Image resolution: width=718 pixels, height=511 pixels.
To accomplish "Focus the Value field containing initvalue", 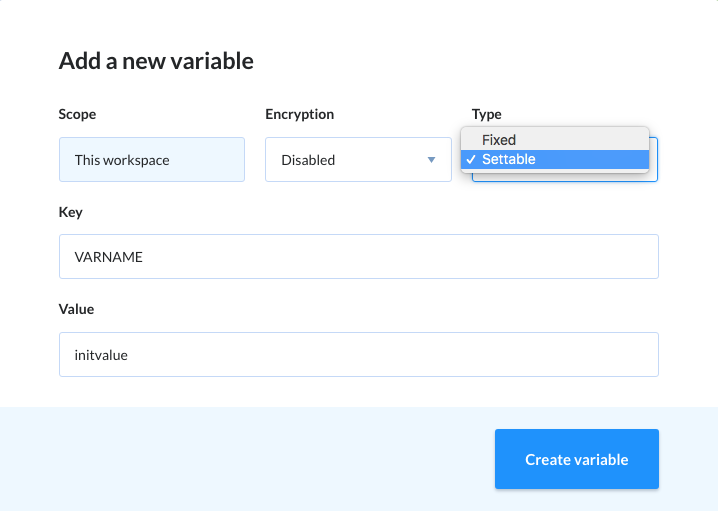I will 359,354.
